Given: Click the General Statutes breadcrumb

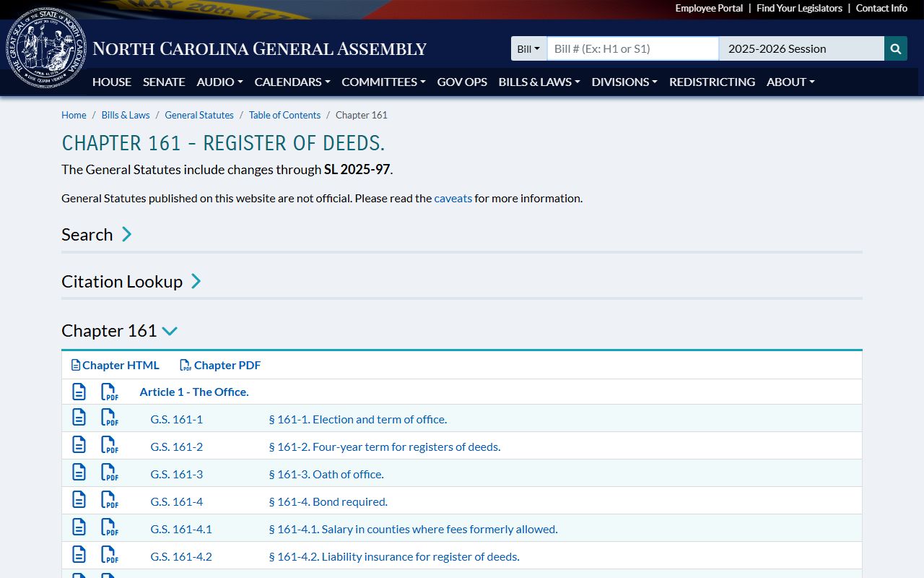Looking at the screenshot, I should point(199,115).
